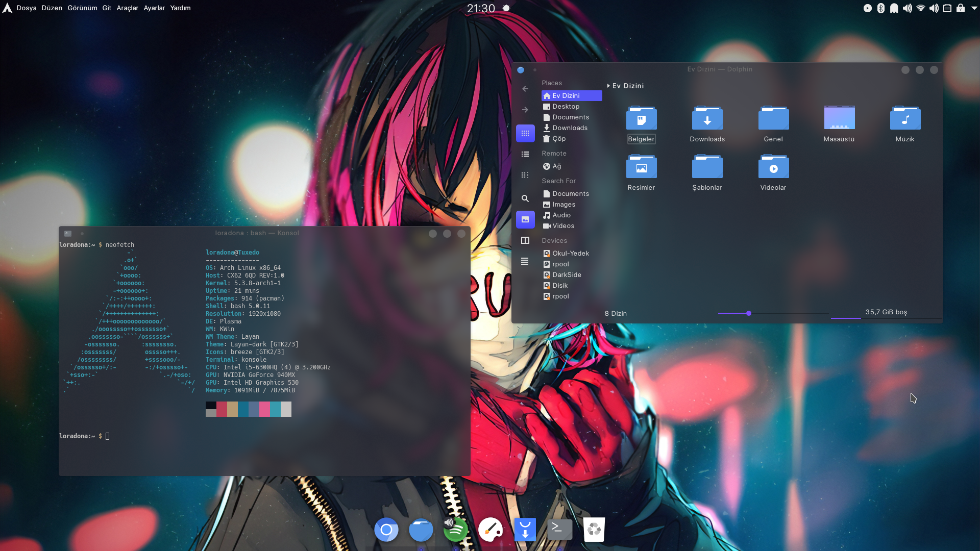Launch Chromium from the dock
Screen dimensions: 980x551
(386, 530)
